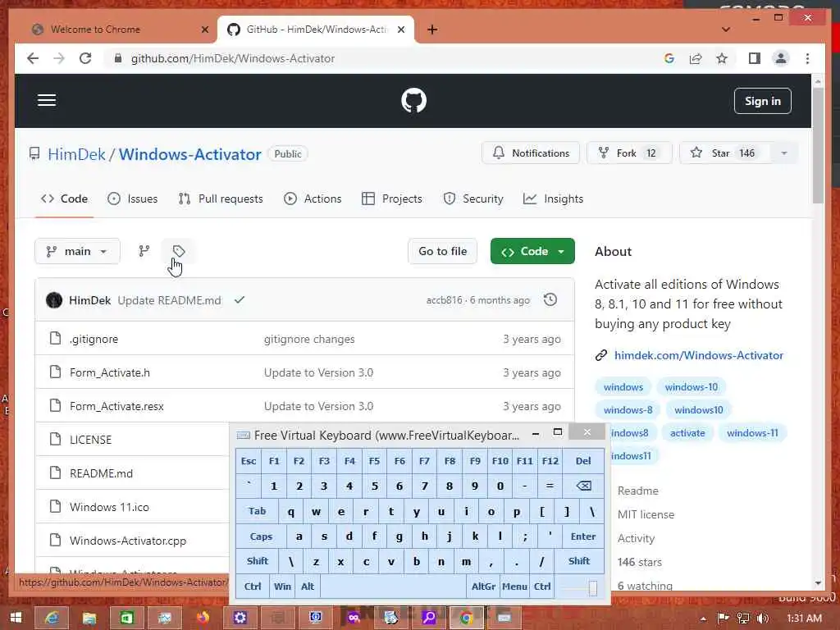Toggle the Alt key on the virtual keyboard
This screenshot has width=840, height=630.
click(x=308, y=586)
